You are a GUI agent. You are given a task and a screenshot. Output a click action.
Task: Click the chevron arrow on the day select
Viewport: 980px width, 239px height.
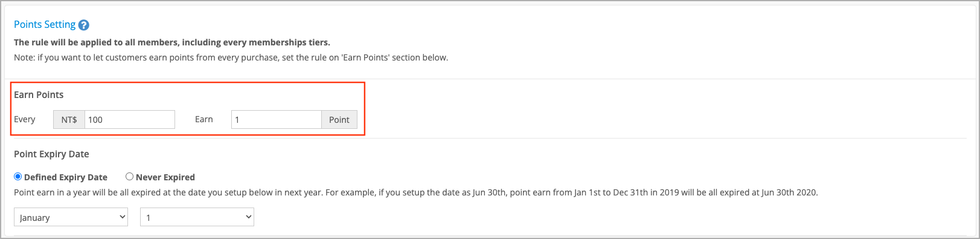click(x=248, y=217)
